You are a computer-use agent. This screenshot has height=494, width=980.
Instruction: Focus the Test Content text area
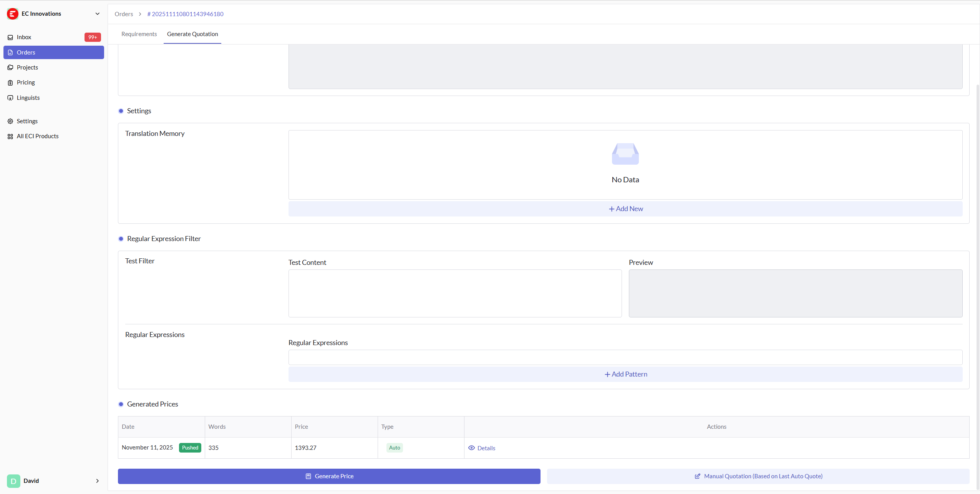point(455,293)
